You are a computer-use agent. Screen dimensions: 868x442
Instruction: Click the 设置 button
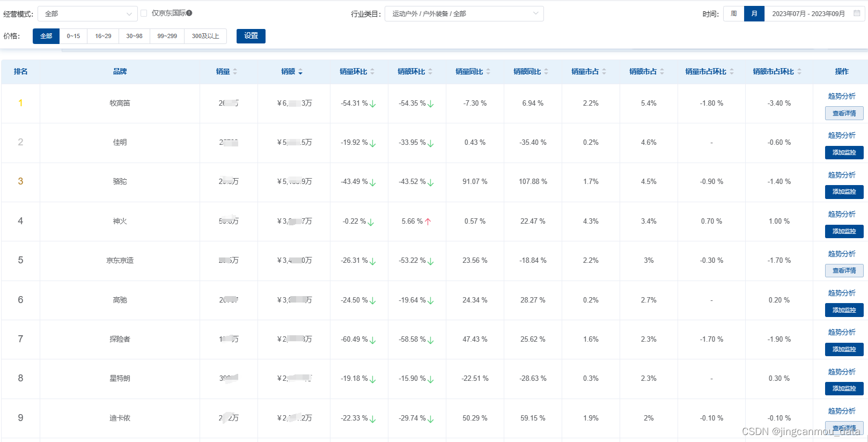pyautogui.click(x=251, y=36)
